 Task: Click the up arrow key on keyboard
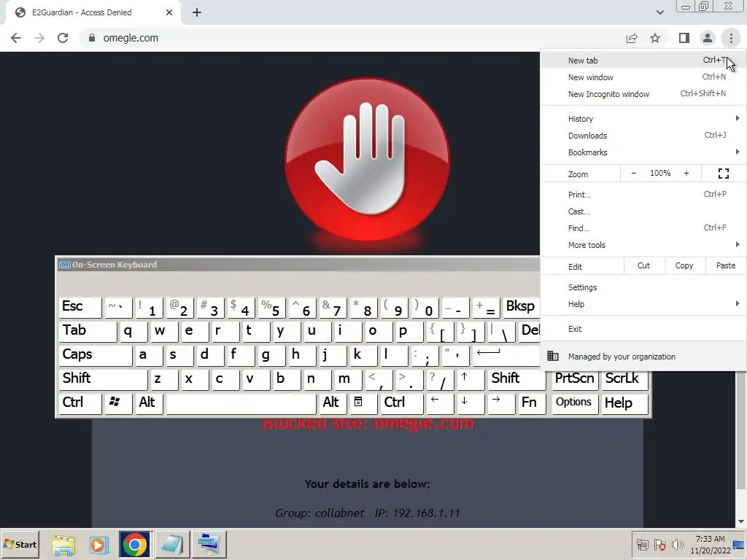pos(471,379)
